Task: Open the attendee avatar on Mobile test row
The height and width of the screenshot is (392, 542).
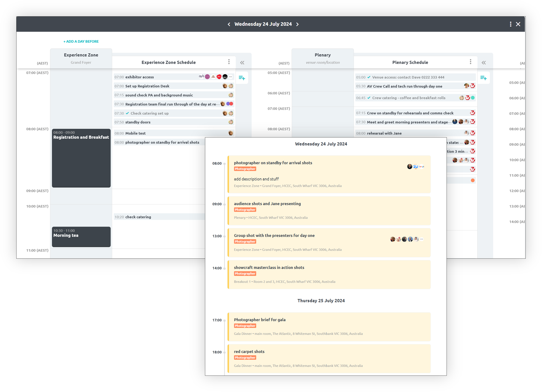Action: (x=230, y=133)
